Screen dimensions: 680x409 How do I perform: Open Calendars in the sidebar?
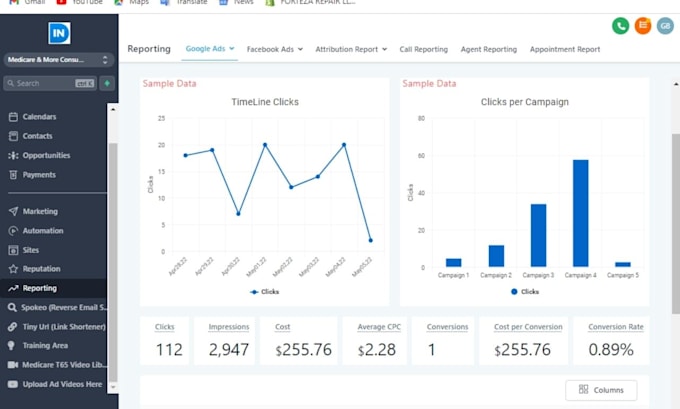(39, 117)
